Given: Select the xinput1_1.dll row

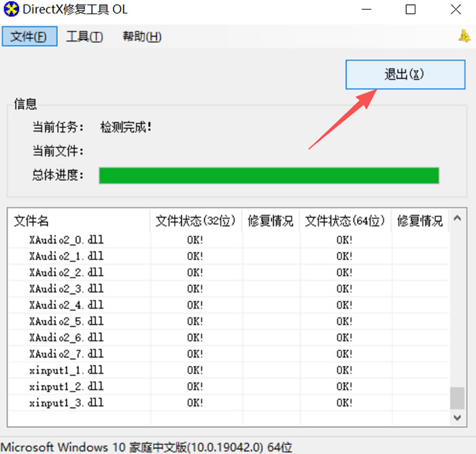Looking at the screenshot, I should pos(228,370).
